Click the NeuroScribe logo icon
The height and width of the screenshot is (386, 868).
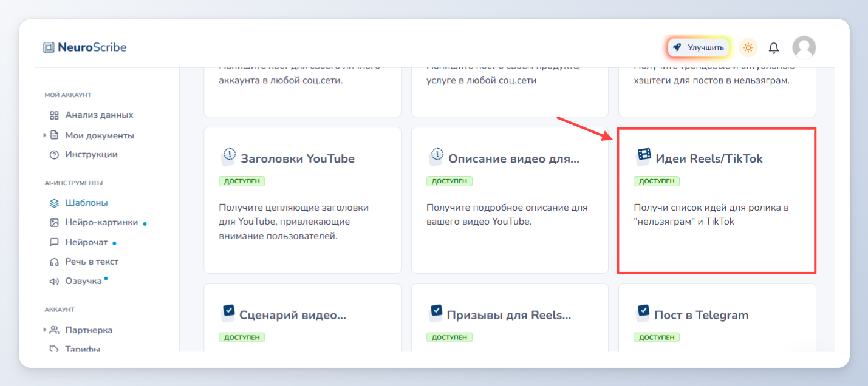click(49, 47)
